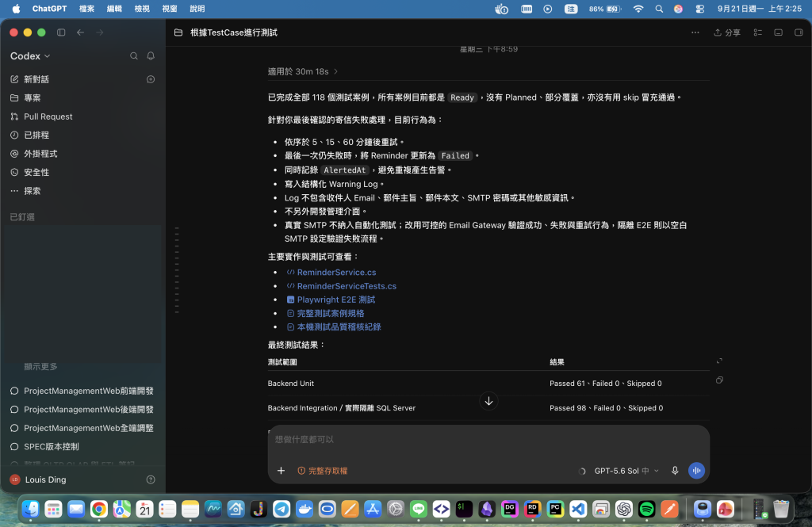Copy the test results table
This screenshot has width=812, height=527.
coord(719,380)
